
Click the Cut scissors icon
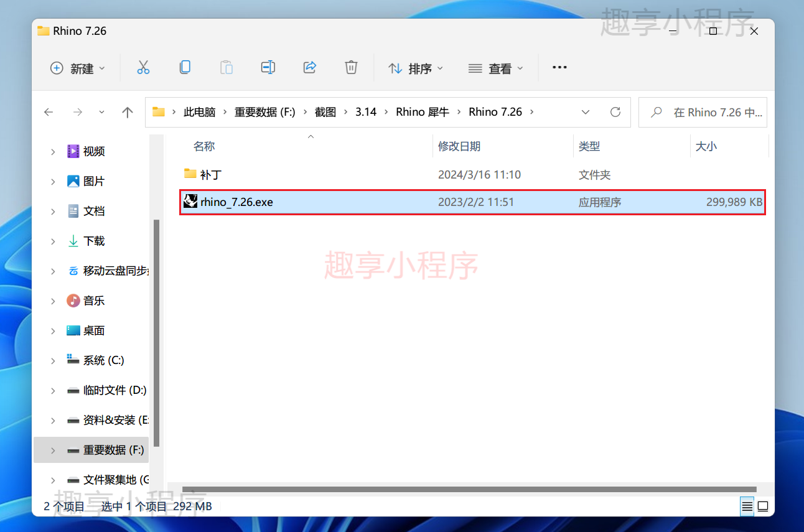143,68
